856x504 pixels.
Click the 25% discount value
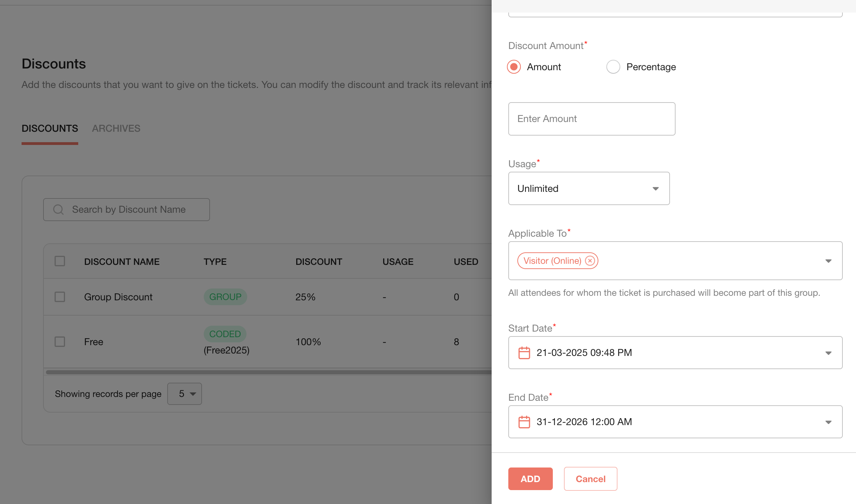point(305,297)
